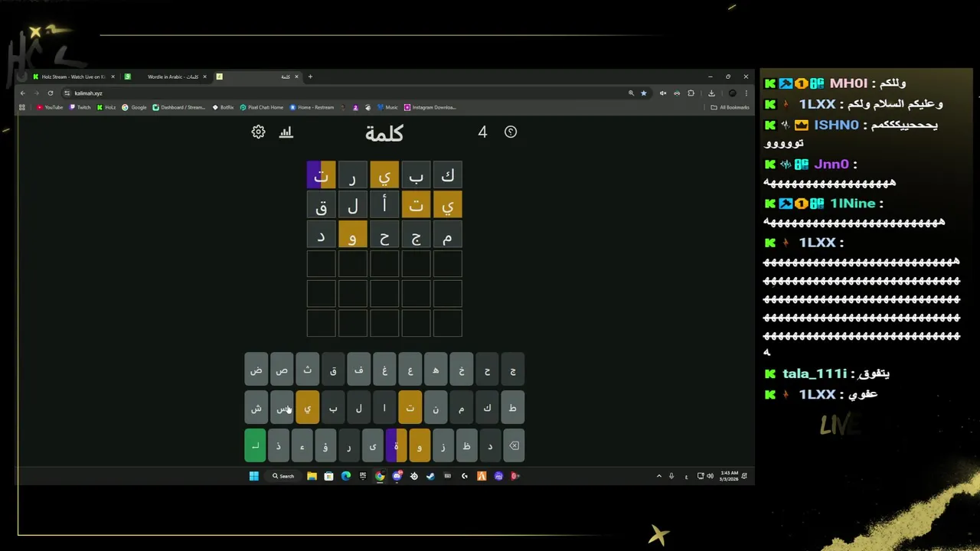980x551 pixels.
Task: Tap the غ key on game keyboard
Action: [384, 370]
